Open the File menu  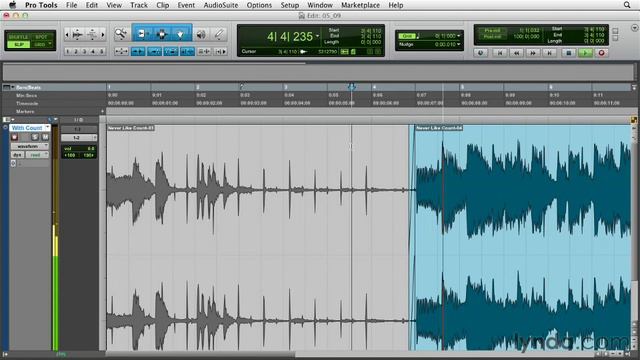[x=71, y=5]
